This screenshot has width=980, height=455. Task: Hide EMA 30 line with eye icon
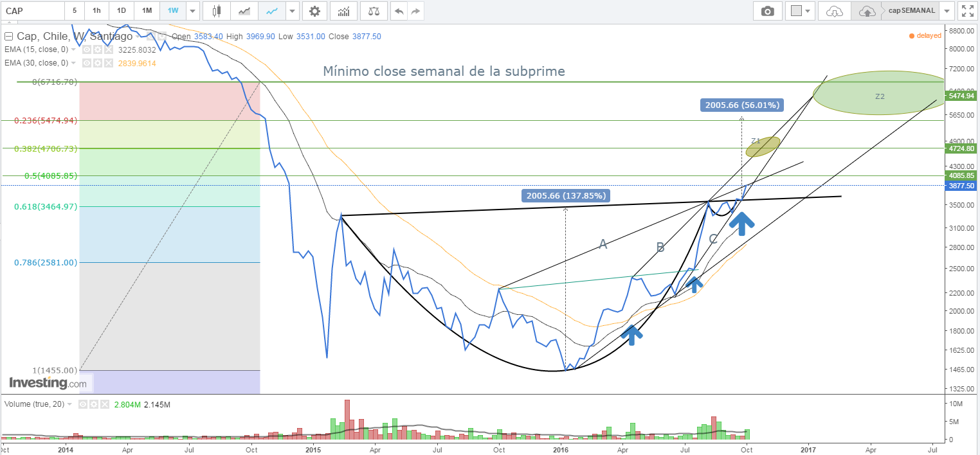pos(87,63)
